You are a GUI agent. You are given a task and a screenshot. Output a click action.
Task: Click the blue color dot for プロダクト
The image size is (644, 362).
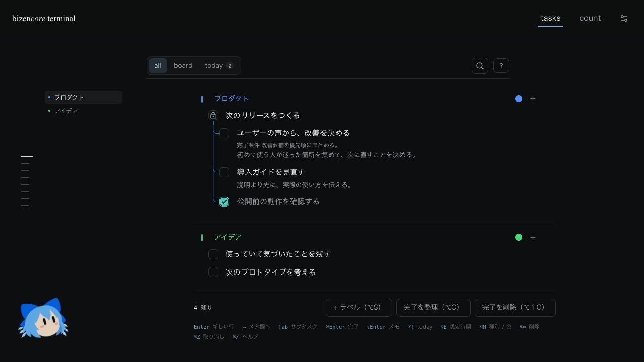[519, 99]
